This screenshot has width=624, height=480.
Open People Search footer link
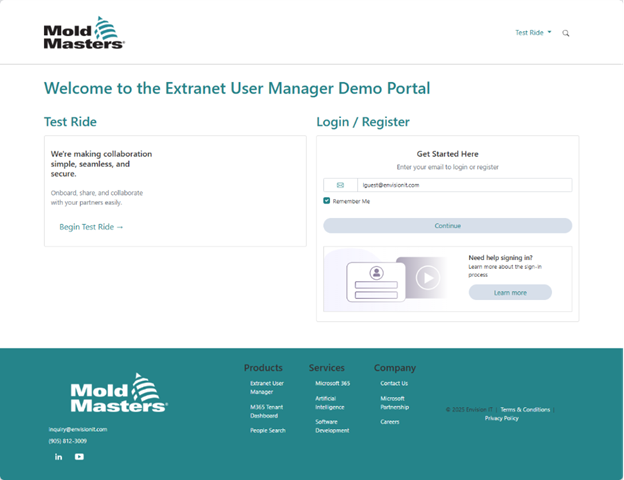click(268, 430)
